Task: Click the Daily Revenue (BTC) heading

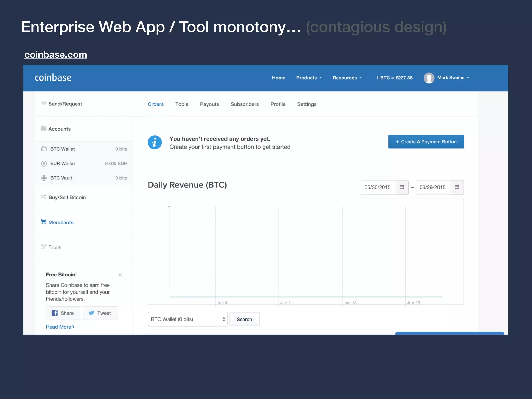Action: pyautogui.click(x=187, y=185)
